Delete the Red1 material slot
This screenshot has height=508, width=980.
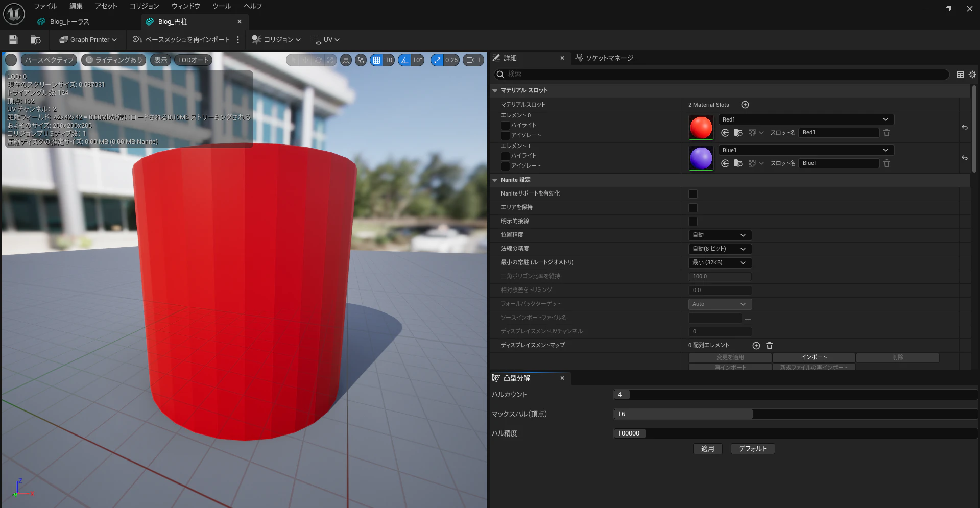(x=887, y=133)
